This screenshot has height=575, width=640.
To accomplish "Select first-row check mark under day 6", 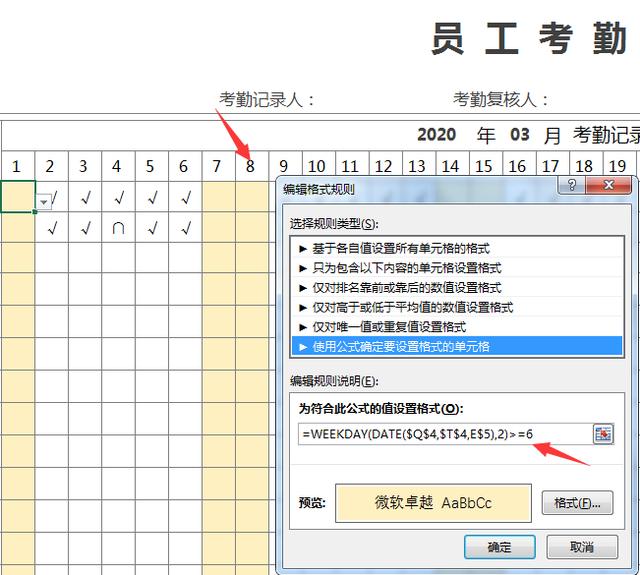I will point(185,198).
